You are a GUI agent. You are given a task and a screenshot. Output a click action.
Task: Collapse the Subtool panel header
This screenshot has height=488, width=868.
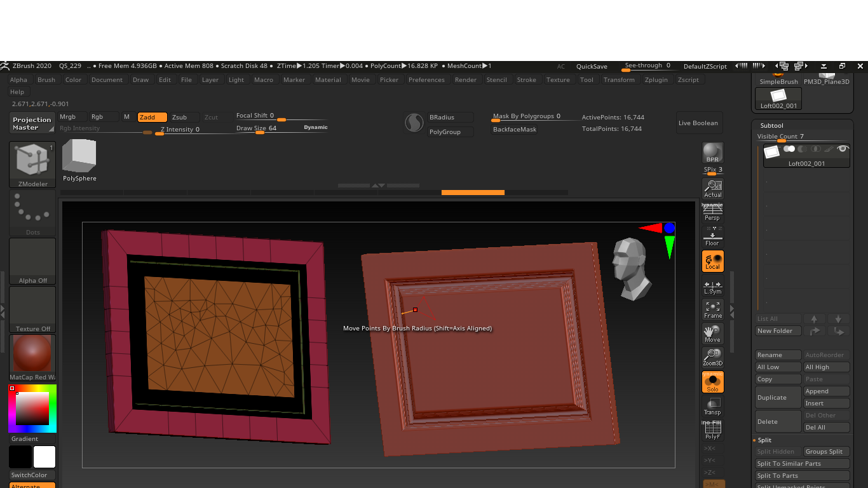[771, 125]
